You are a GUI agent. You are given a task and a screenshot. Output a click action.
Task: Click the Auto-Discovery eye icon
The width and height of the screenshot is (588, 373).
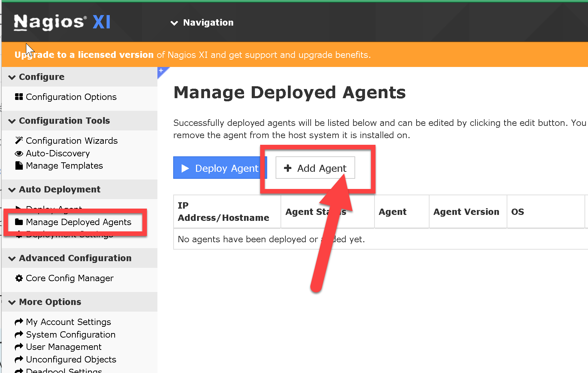pyautogui.click(x=19, y=154)
